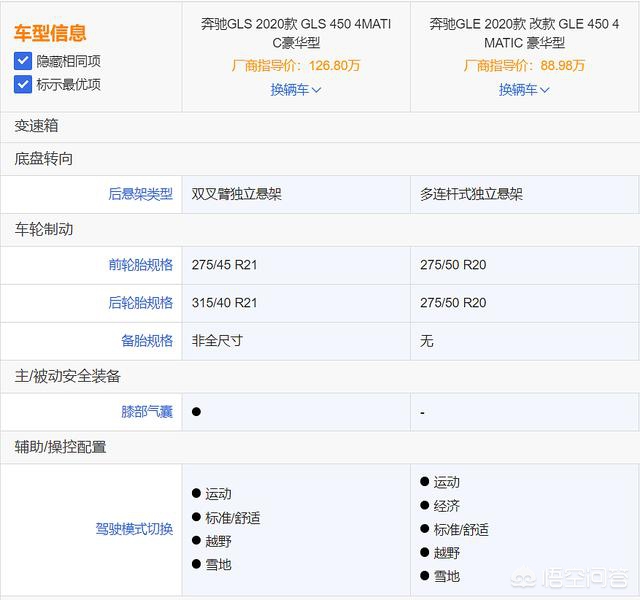This screenshot has width=640, height=600.
Task: Click the 经济 driving mode entry
Action: coord(440,506)
